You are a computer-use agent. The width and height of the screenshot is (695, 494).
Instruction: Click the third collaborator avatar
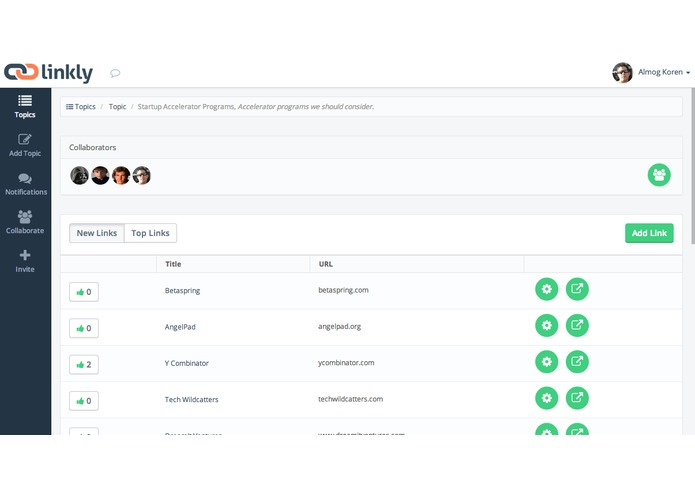point(121,175)
